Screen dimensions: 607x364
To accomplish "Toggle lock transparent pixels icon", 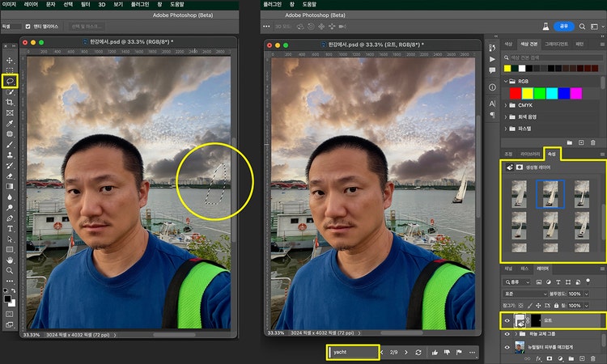I will pyautogui.click(x=520, y=306).
